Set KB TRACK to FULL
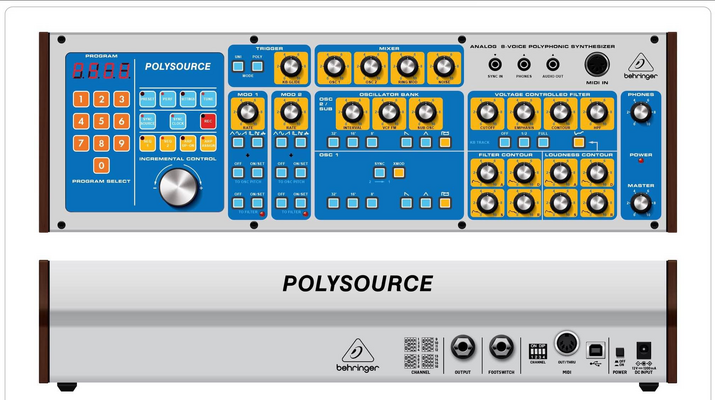Screen dimensions: 715x400 point(543,142)
